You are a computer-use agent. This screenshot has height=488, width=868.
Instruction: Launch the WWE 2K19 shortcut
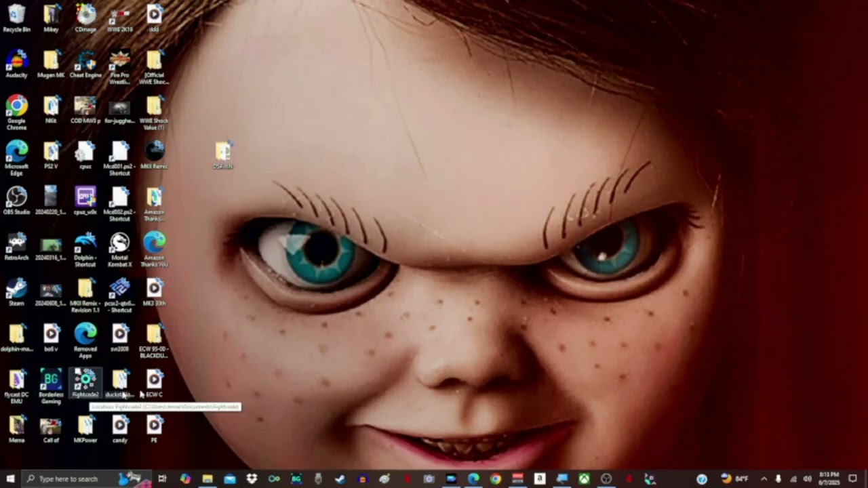point(120,18)
